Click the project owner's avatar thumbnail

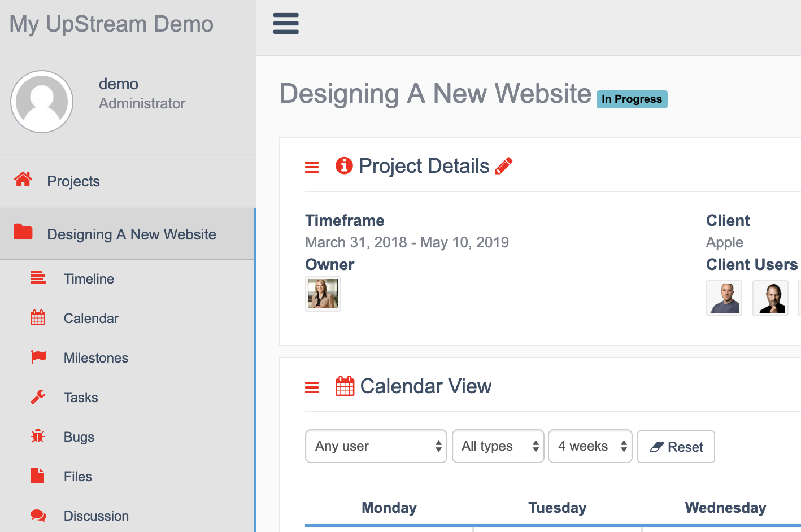tap(323, 294)
